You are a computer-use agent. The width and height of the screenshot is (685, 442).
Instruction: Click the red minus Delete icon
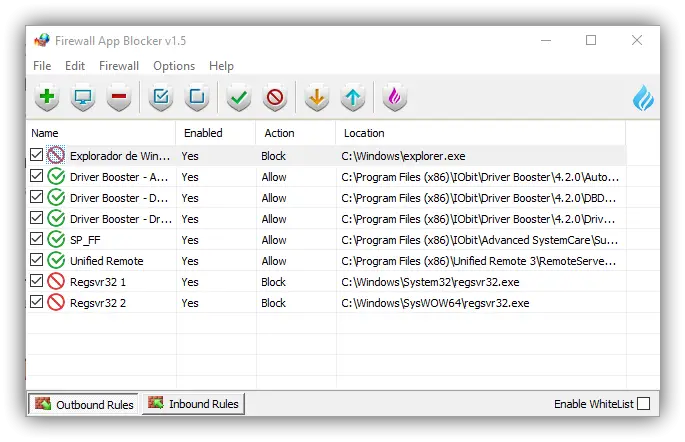tap(119, 97)
